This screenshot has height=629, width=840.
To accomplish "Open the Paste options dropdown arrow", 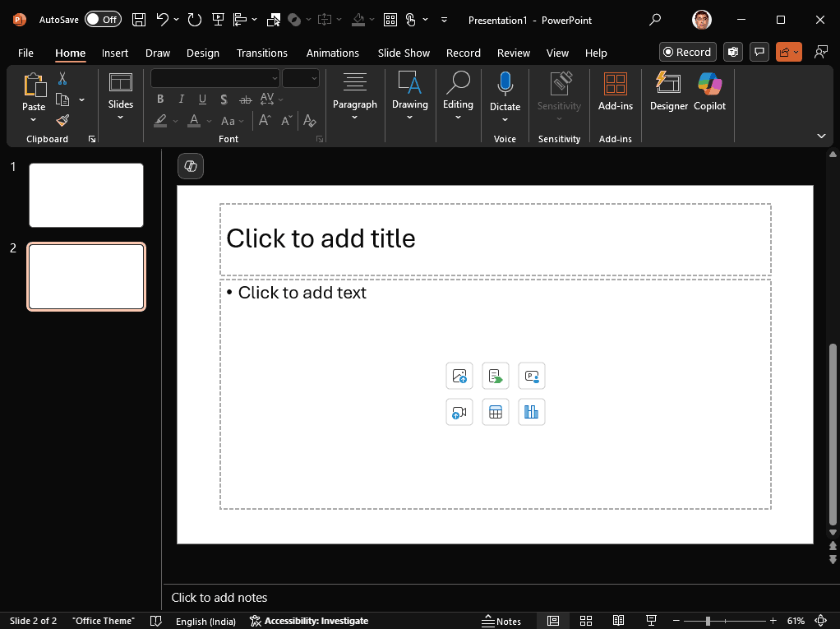I will (34, 120).
